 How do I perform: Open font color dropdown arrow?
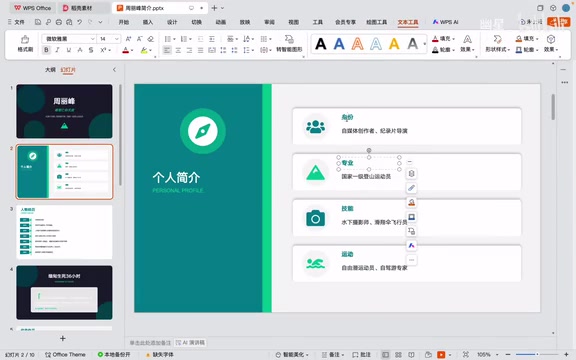click(132, 50)
